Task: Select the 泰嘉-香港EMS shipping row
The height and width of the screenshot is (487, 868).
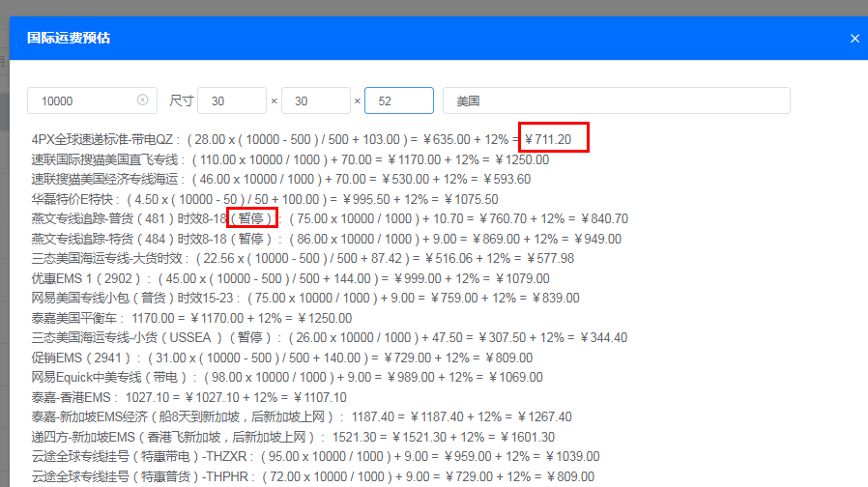Action: coord(73,397)
